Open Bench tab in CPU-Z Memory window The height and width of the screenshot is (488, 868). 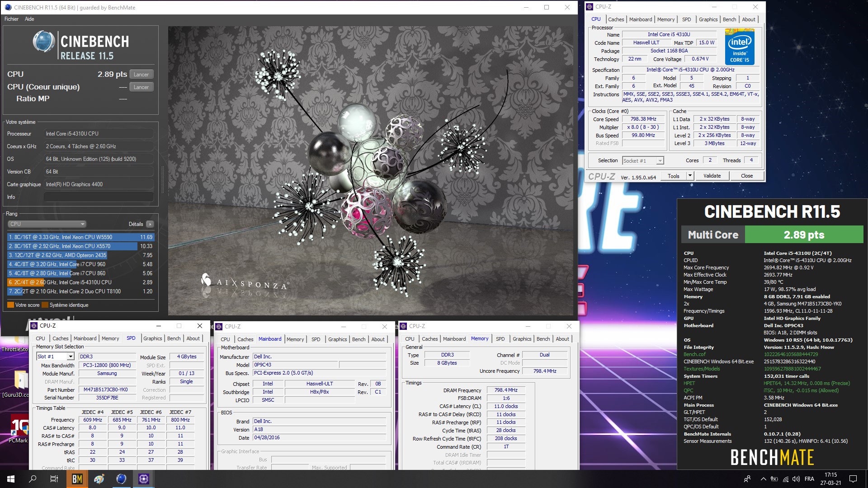(543, 339)
